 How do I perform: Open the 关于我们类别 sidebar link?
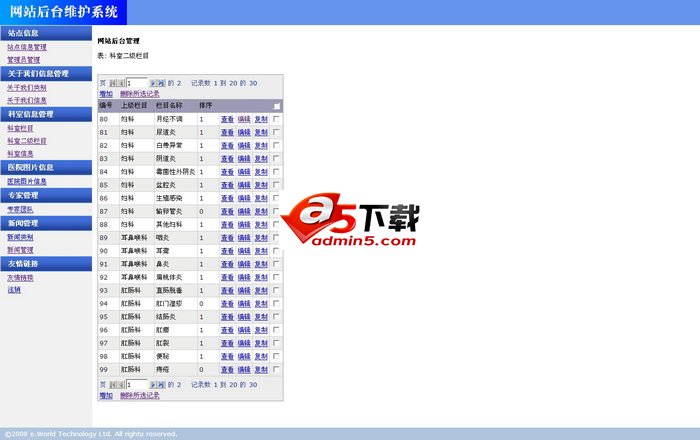[x=27, y=88]
